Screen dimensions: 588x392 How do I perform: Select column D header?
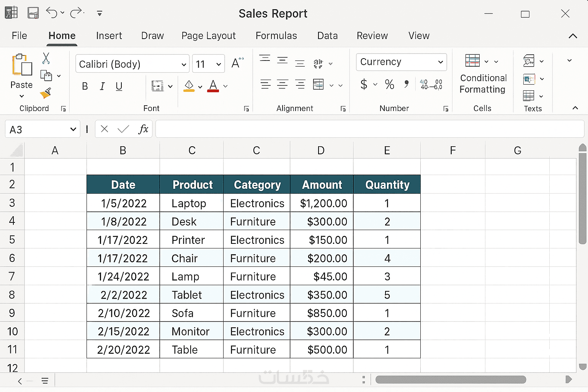tap(321, 150)
